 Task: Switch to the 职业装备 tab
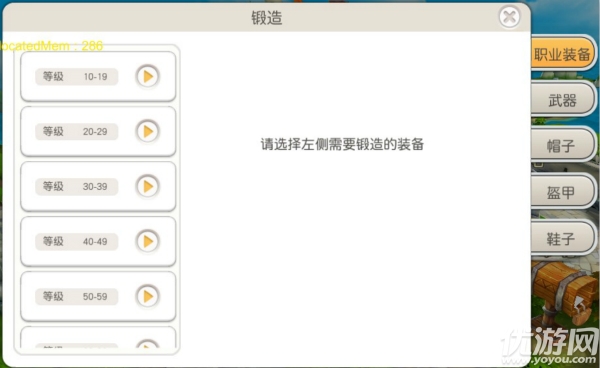tap(562, 54)
